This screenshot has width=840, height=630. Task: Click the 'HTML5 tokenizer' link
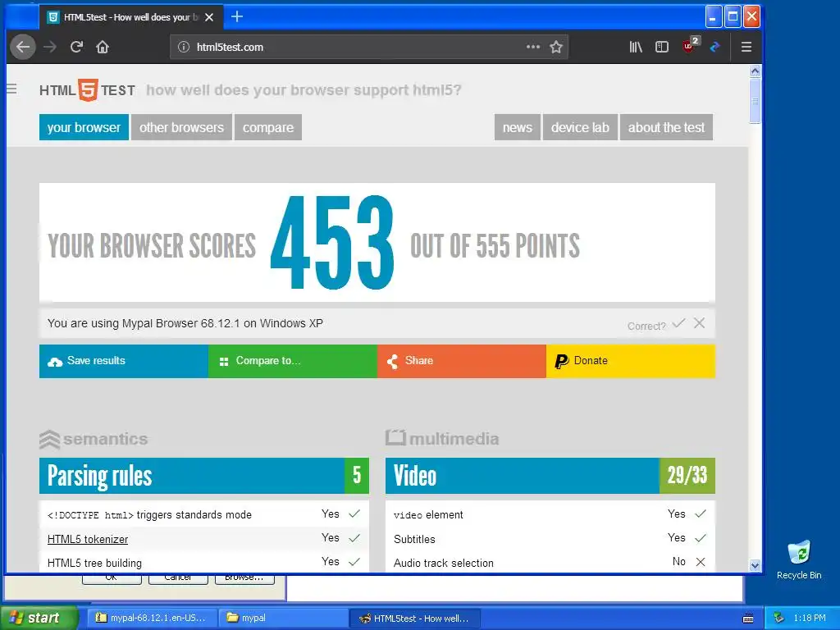tap(88, 540)
